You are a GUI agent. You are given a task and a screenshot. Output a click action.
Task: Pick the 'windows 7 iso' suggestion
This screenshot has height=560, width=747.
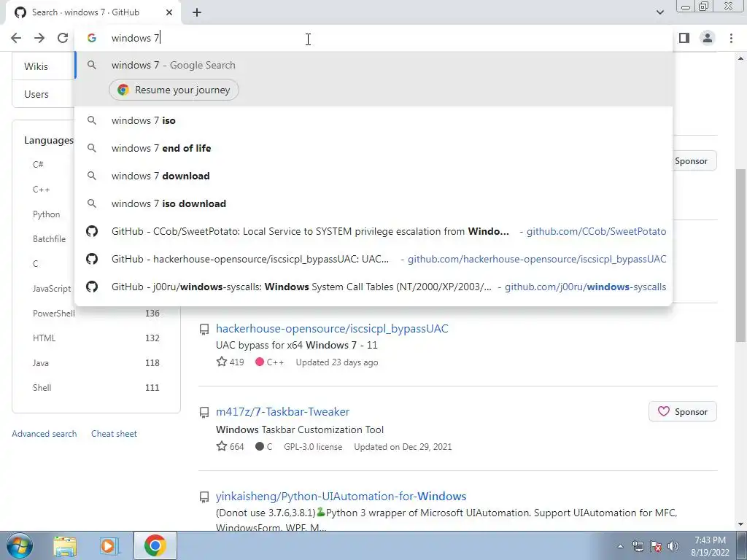tap(373, 120)
